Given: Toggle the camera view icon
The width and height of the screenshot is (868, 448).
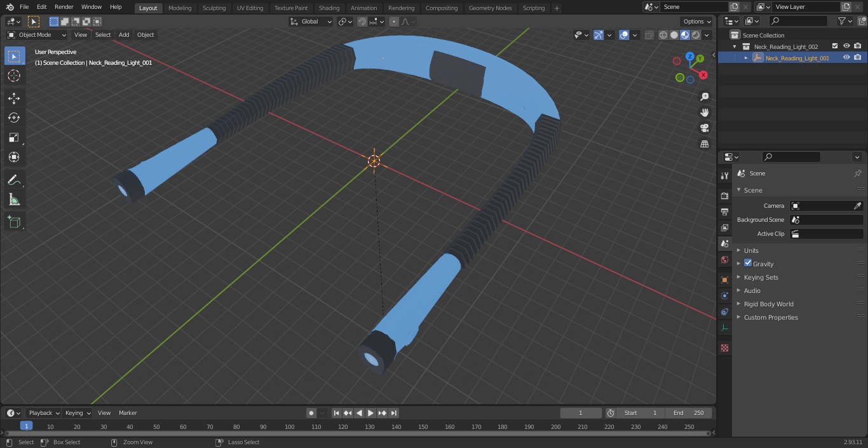Looking at the screenshot, I should coord(704,128).
